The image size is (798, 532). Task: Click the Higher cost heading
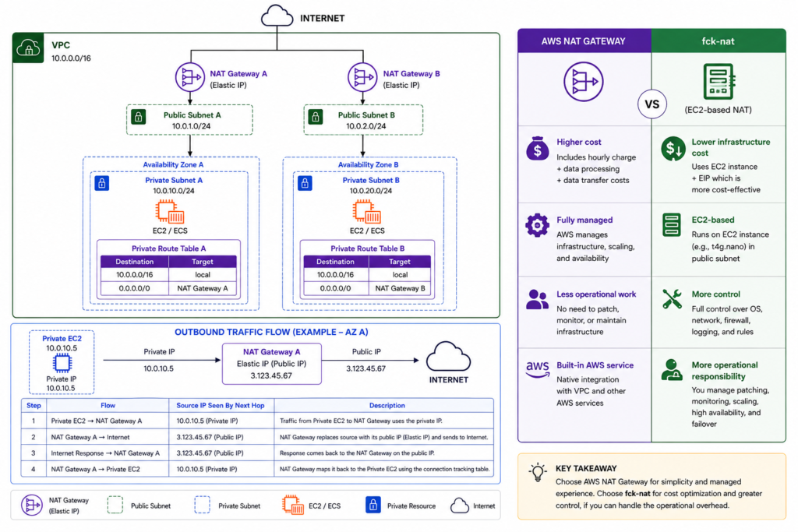point(579,142)
